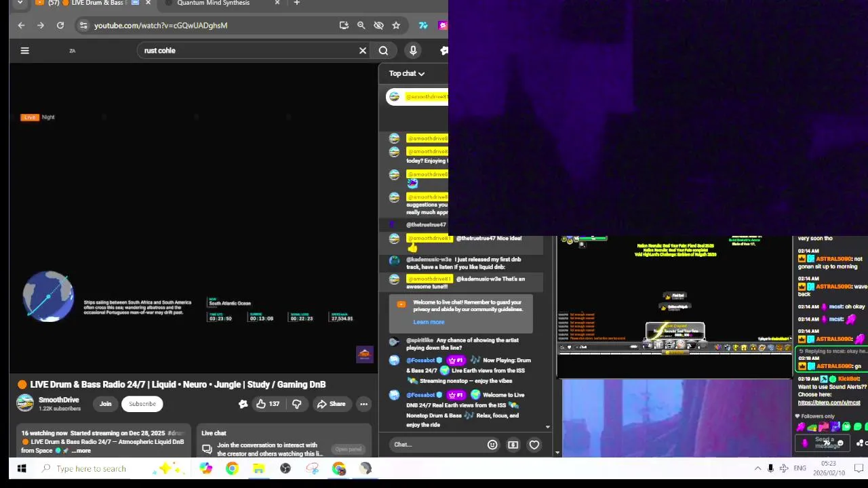Click the YouTube search magnifier button

383,50
